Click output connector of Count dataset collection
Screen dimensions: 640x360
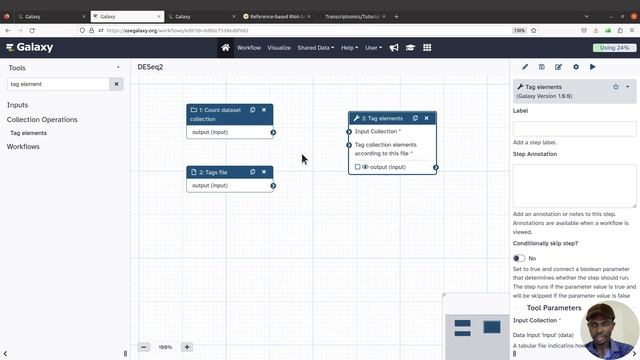273,132
